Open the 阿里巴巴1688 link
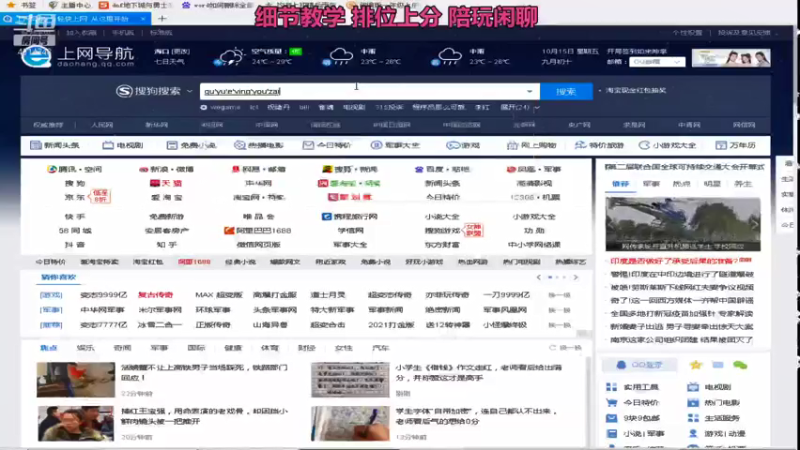 [258, 231]
